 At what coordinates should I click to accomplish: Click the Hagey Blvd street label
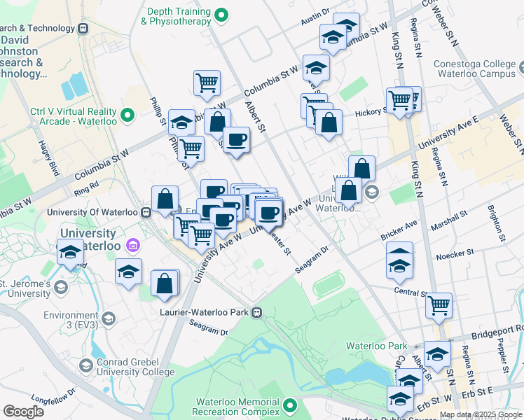point(49,158)
